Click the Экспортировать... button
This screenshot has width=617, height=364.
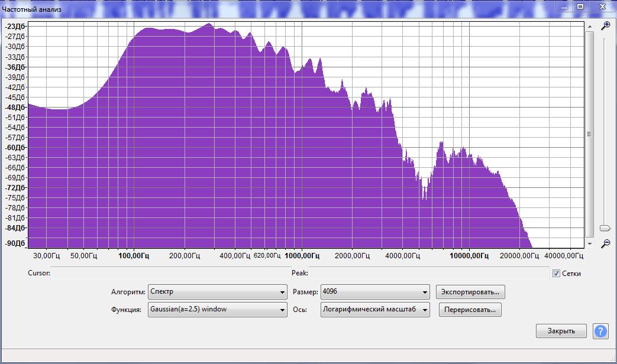[470, 292]
